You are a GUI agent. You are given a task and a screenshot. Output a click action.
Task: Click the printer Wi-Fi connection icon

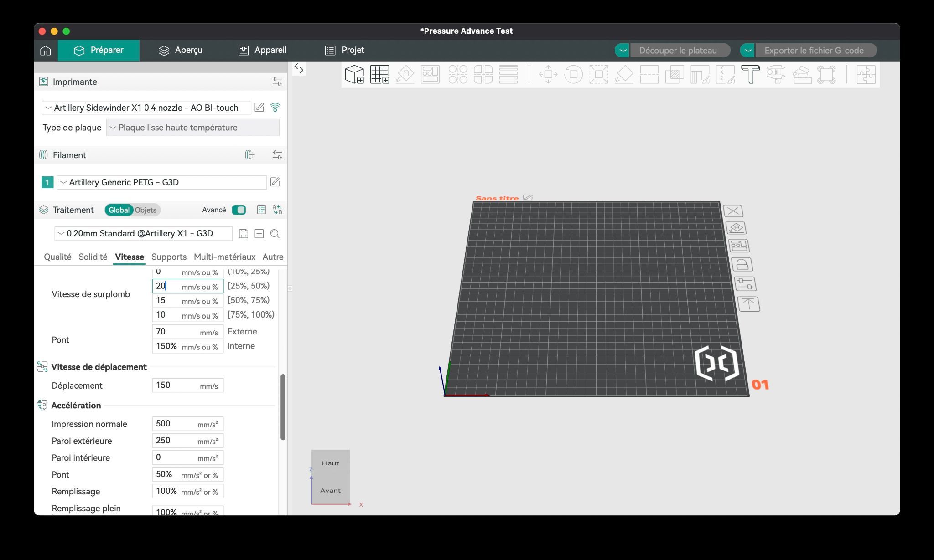click(275, 108)
